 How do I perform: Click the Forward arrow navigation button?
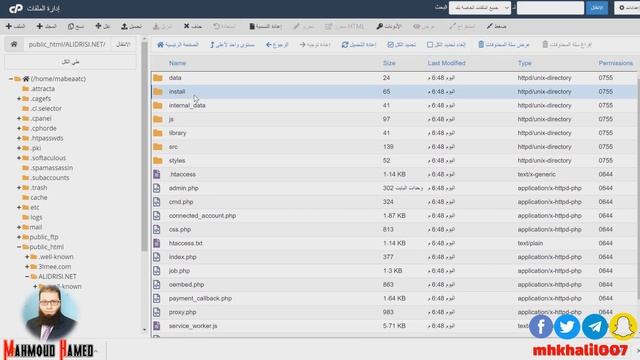click(315, 44)
